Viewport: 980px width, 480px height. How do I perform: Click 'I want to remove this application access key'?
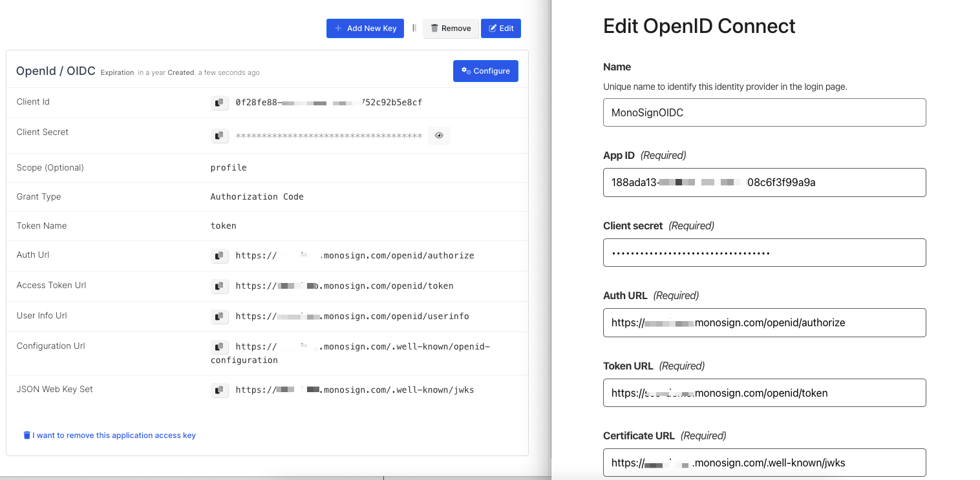(x=109, y=435)
